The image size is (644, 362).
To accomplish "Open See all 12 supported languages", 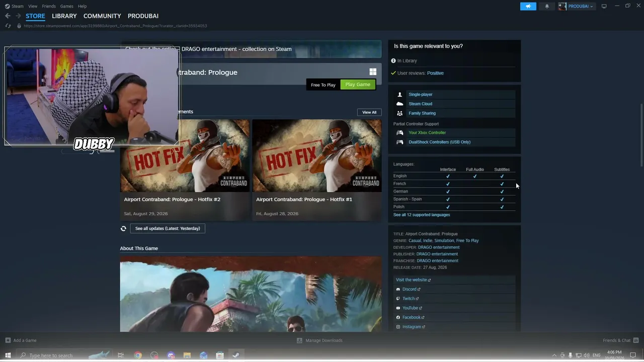I will (x=422, y=215).
